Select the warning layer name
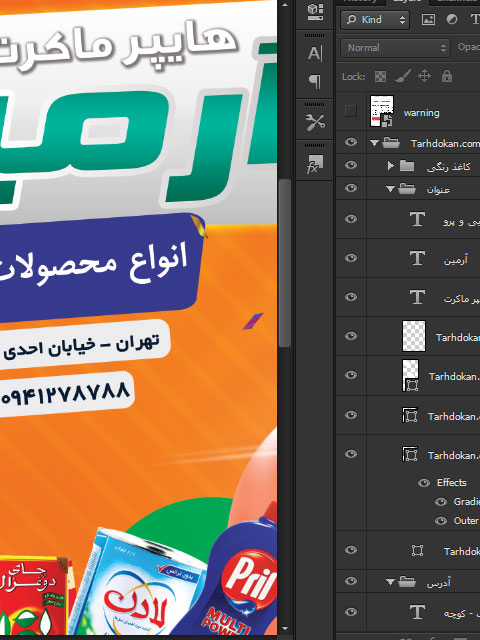This screenshot has width=480, height=640. [421, 113]
